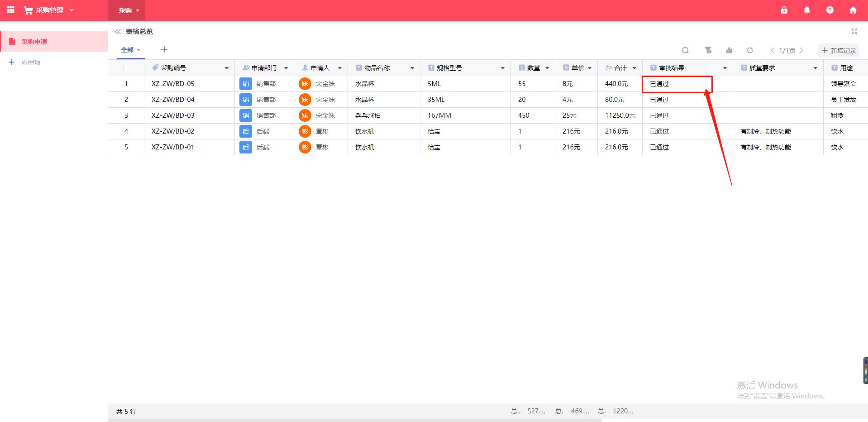This screenshot has height=422, width=868.
Task: Open the notification bell
Action: [807, 10]
